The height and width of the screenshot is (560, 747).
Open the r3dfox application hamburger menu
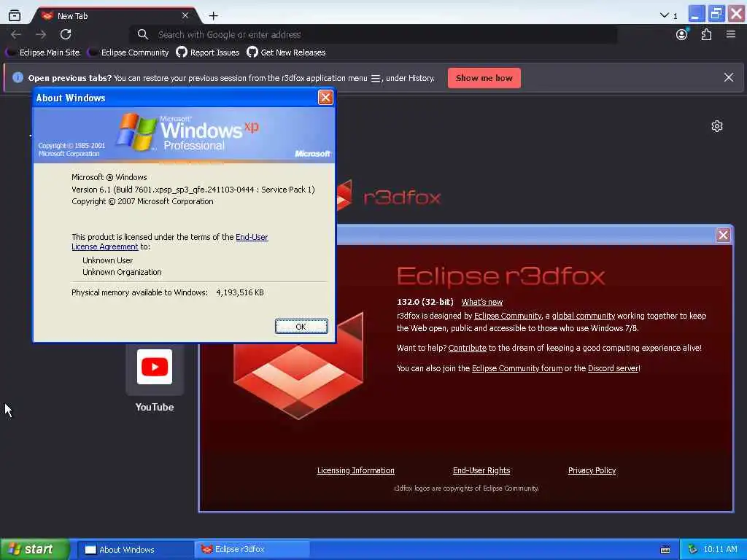[731, 34]
